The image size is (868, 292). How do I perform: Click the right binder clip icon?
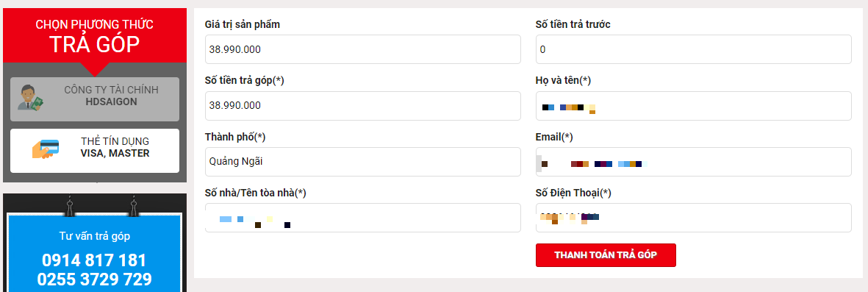tap(133, 205)
